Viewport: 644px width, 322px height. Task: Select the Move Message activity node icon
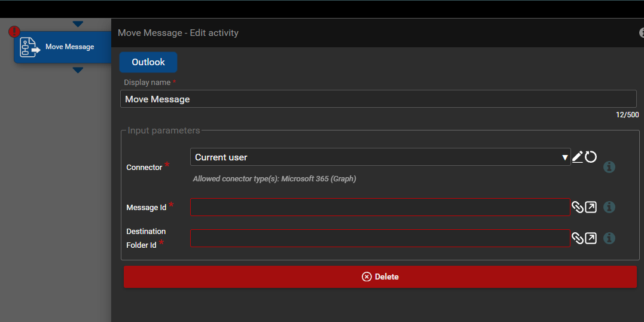(30, 47)
